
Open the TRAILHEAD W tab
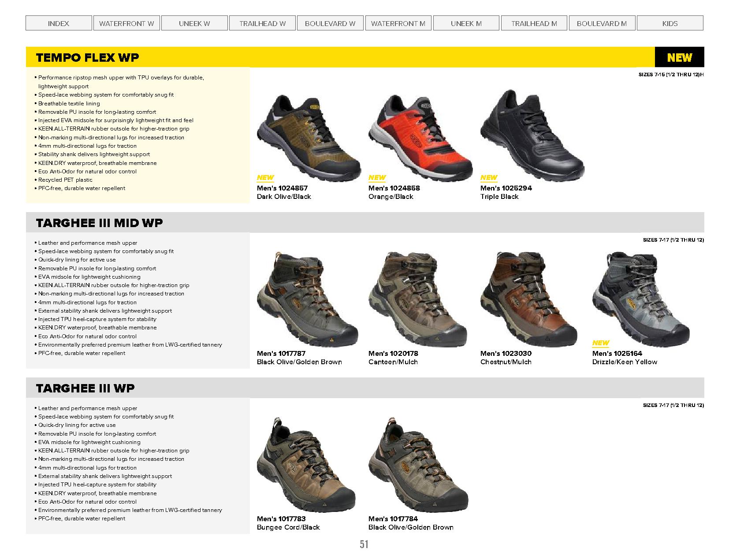tap(262, 23)
